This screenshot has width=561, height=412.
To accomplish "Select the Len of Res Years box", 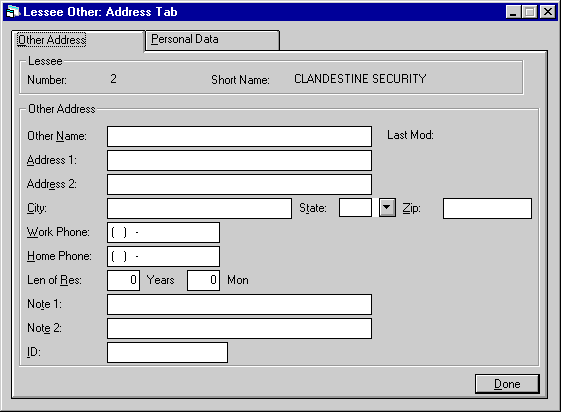I will 123,280.
